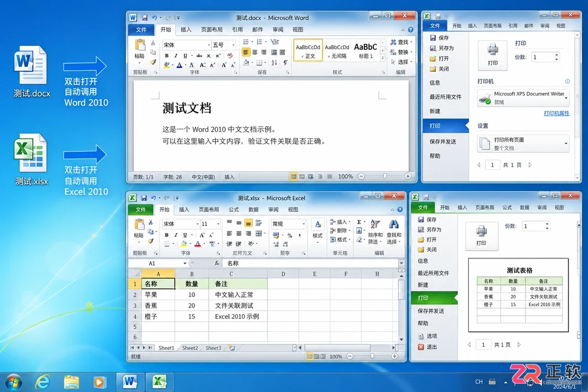Click insert function fx icon
588x392 pixels.
tap(217, 263)
